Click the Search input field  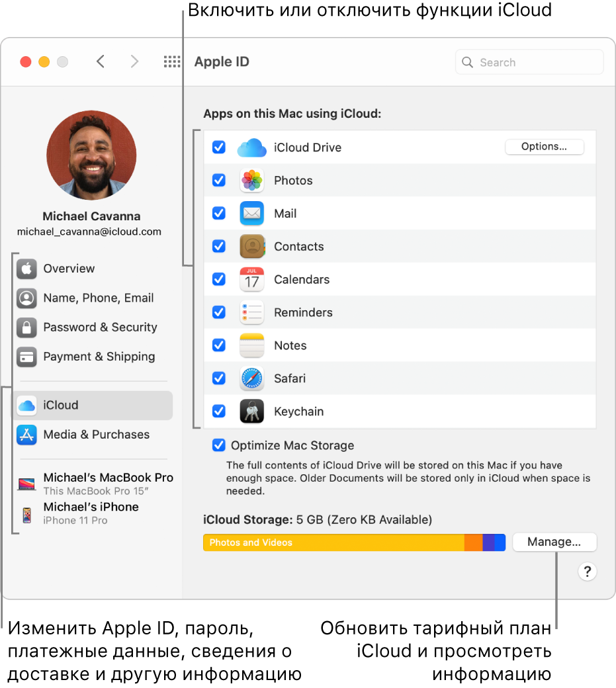pos(529,62)
